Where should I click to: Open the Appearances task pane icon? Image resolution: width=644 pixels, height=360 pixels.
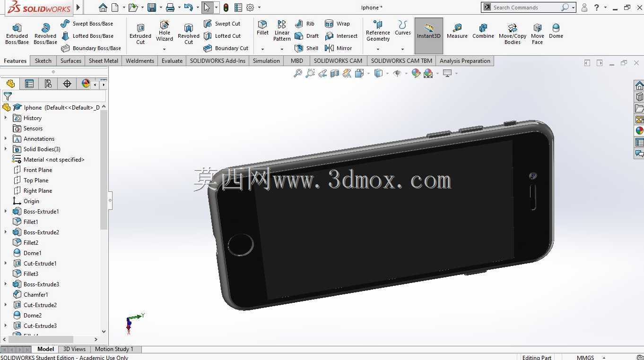639,131
